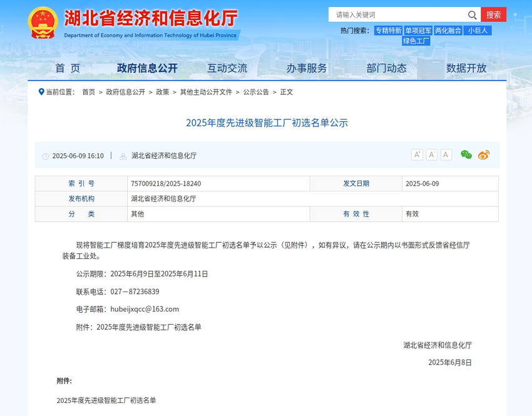This screenshot has height=416, width=532.
Task: Open the 政府信息公开 navigation menu
Action: click(146, 69)
